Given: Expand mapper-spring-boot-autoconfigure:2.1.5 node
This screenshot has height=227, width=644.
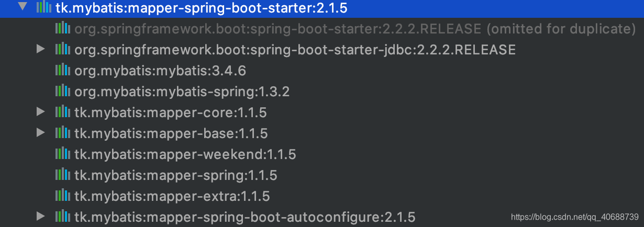Looking at the screenshot, I should click(x=40, y=216).
